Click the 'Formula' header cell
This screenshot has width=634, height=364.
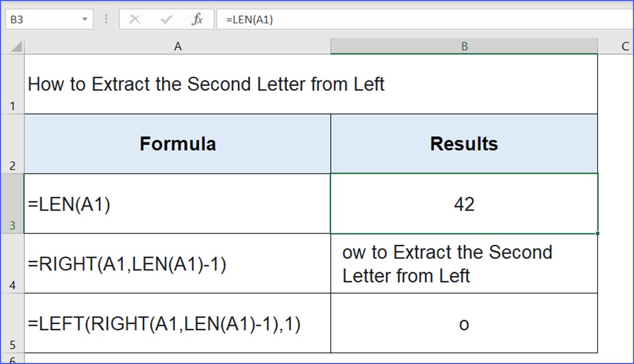(x=178, y=143)
